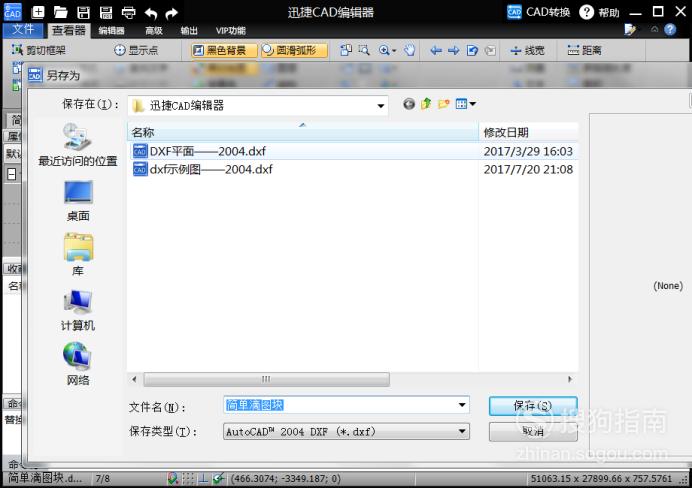
Task: Toggle 圆滑弧形 smooth arcs
Action: [x=294, y=50]
